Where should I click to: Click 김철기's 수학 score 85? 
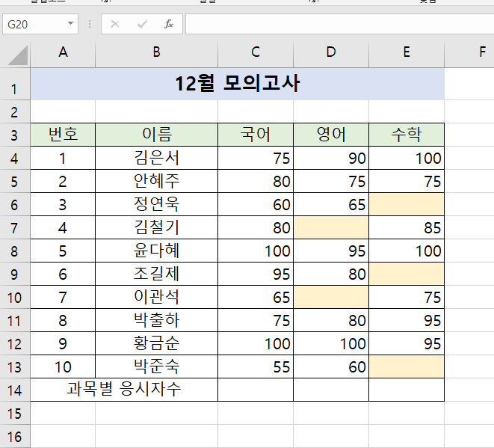(407, 227)
